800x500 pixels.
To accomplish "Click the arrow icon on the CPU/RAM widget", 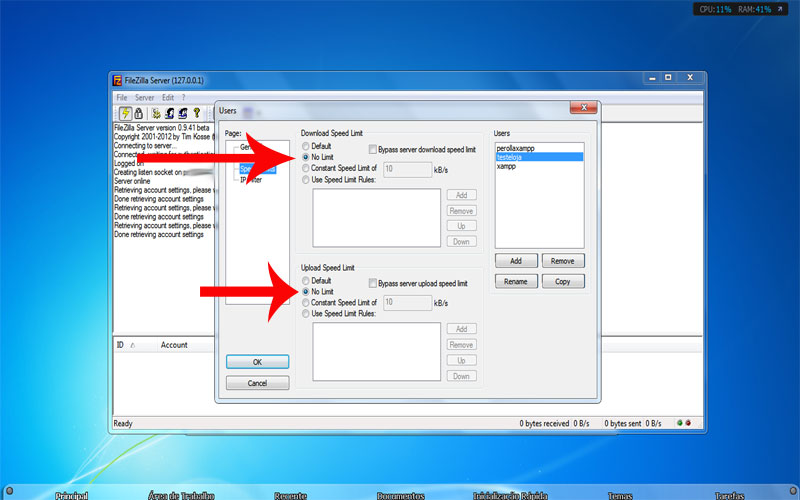I will pyautogui.click(x=780, y=9).
